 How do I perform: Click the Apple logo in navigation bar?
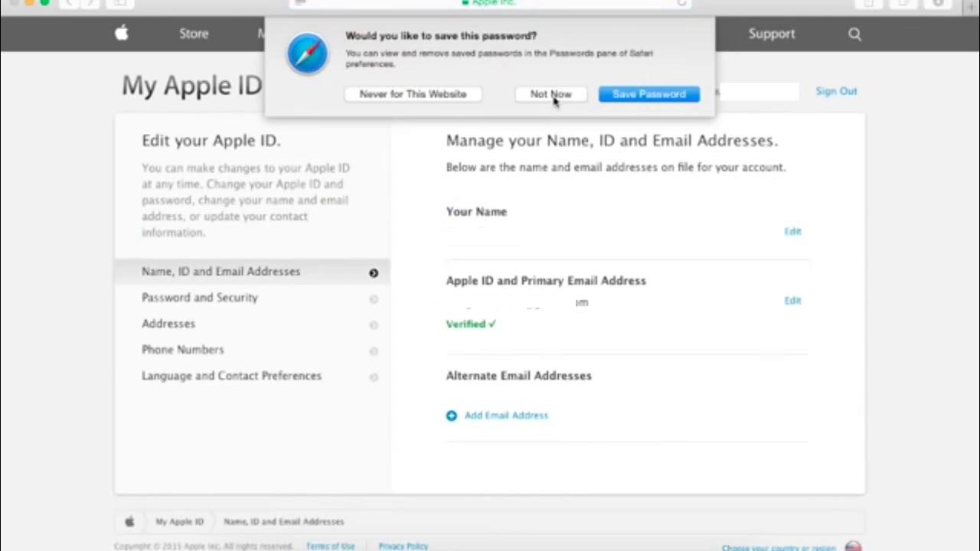tap(121, 33)
